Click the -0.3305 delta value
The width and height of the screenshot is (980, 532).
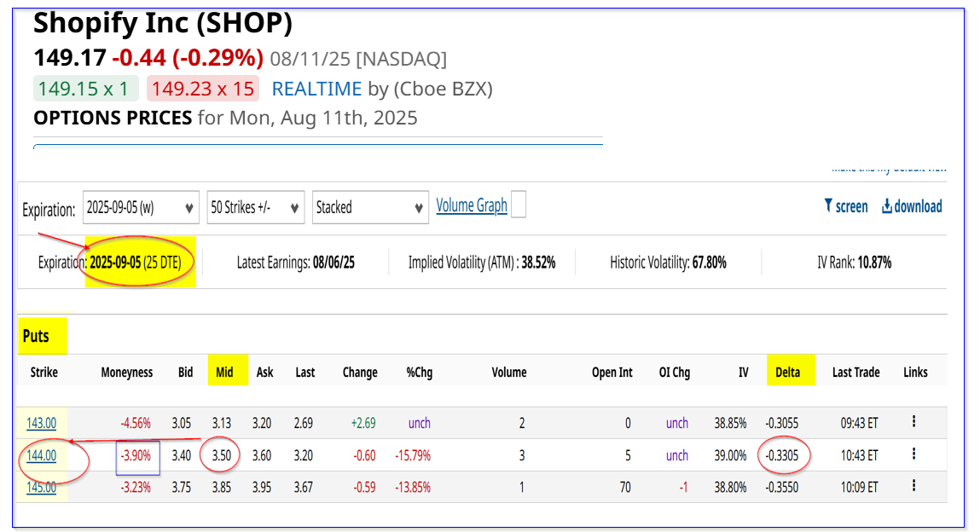[782, 456]
